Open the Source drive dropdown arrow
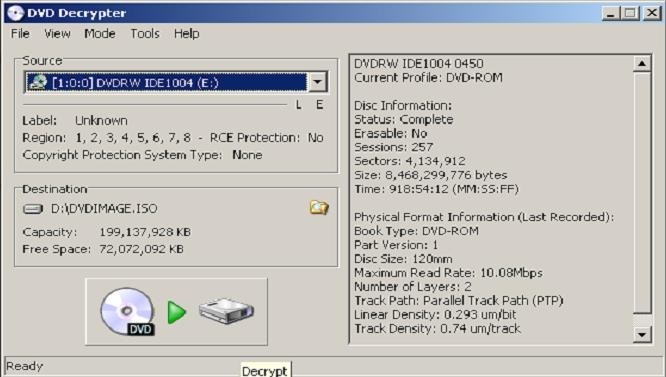 tap(317, 82)
